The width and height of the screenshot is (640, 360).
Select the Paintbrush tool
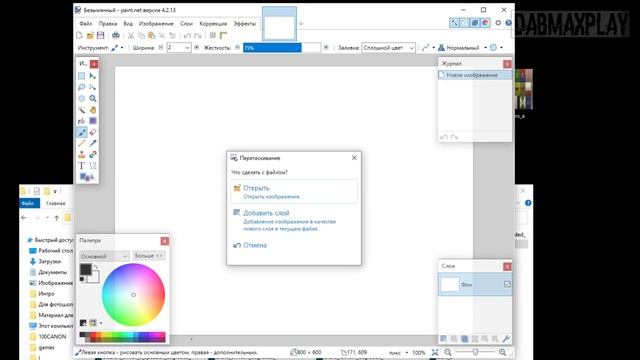click(x=82, y=132)
